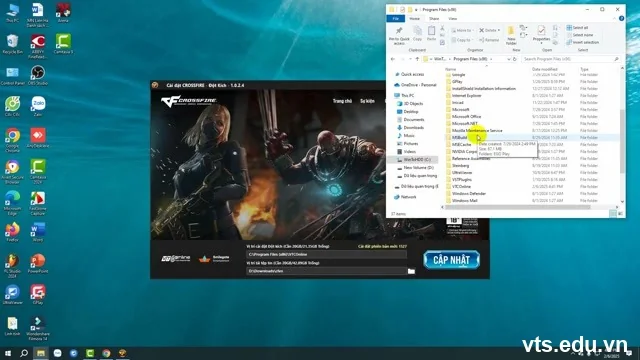The height and width of the screenshot is (360, 640).
Task: Click the Up arrow in Explorer navigation
Action: [417, 59]
